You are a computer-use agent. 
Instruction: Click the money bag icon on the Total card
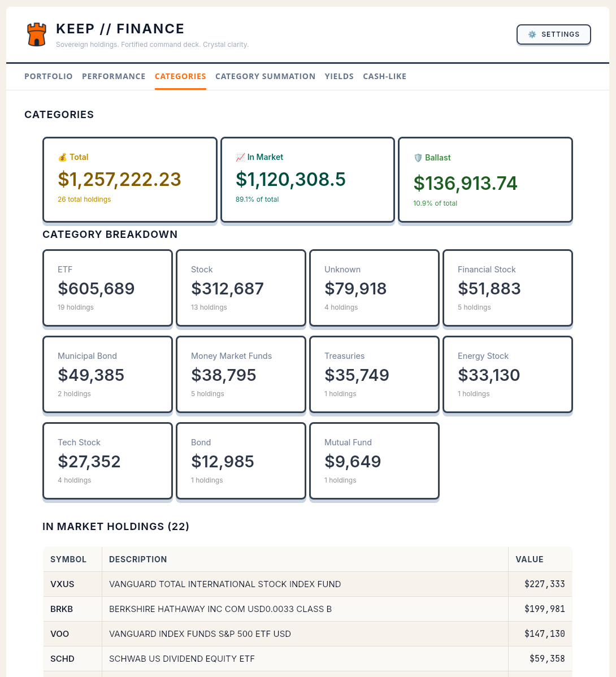coord(63,157)
